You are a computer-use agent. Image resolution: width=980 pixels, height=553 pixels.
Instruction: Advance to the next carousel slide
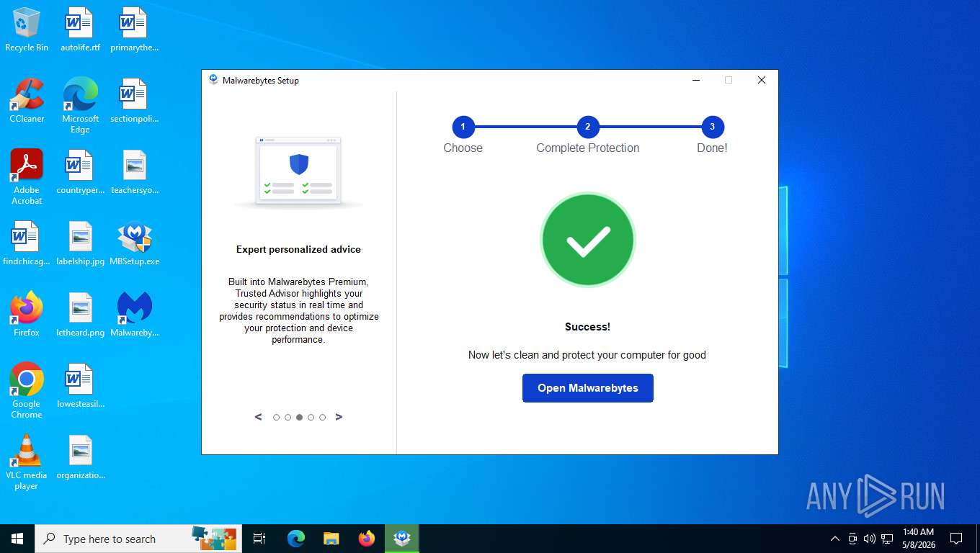(x=339, y=417)
